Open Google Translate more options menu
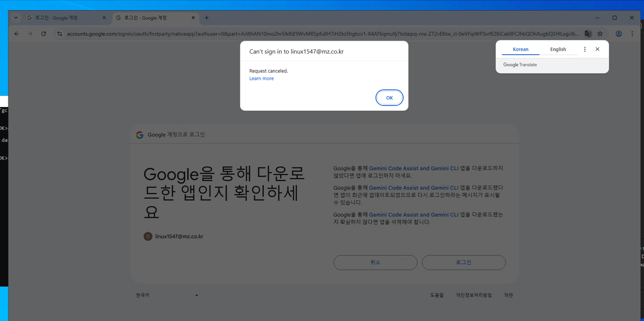Image resolution: width=644 pixels, height=321 pixels. tap(585, 49)
